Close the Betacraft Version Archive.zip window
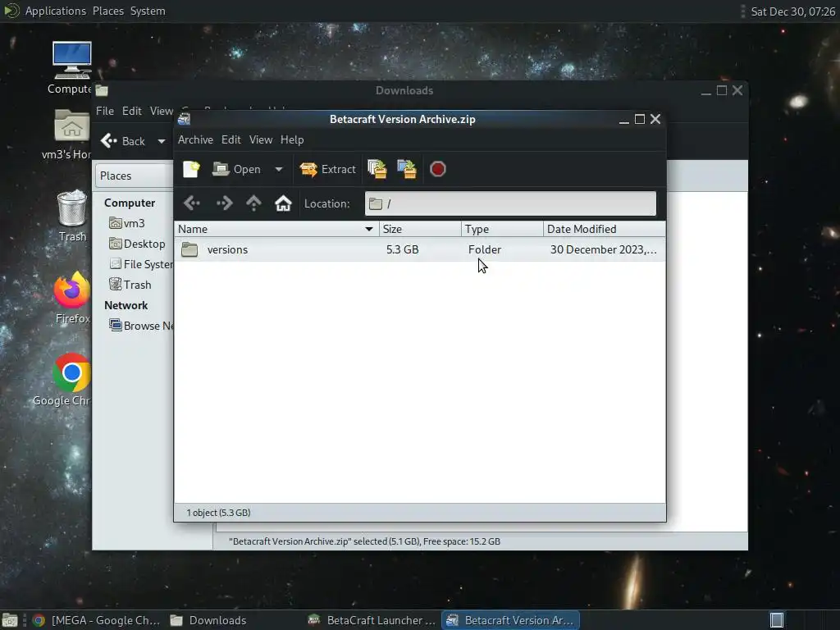This screenshot has width=840, height=630. [x=655, y=119]
